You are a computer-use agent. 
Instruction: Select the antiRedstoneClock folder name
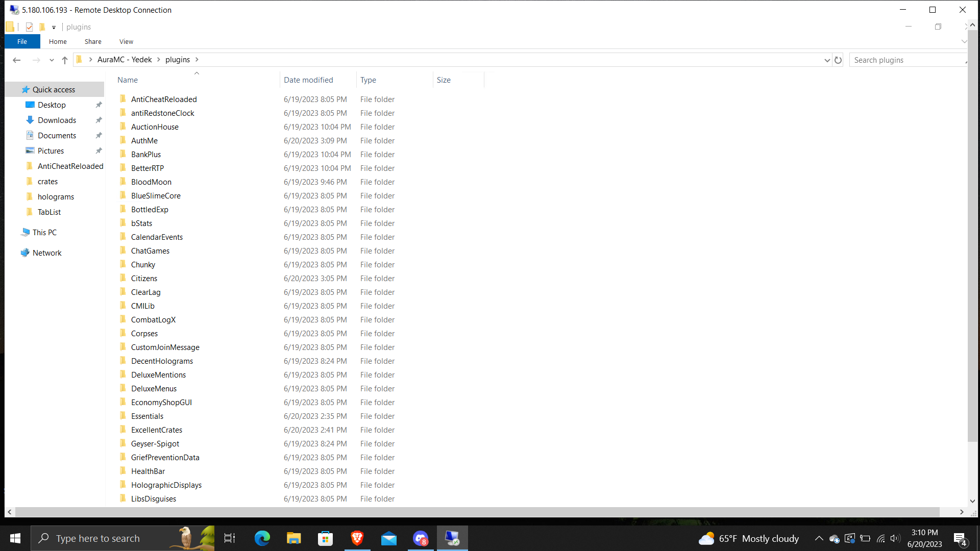[x=162, y=113]
